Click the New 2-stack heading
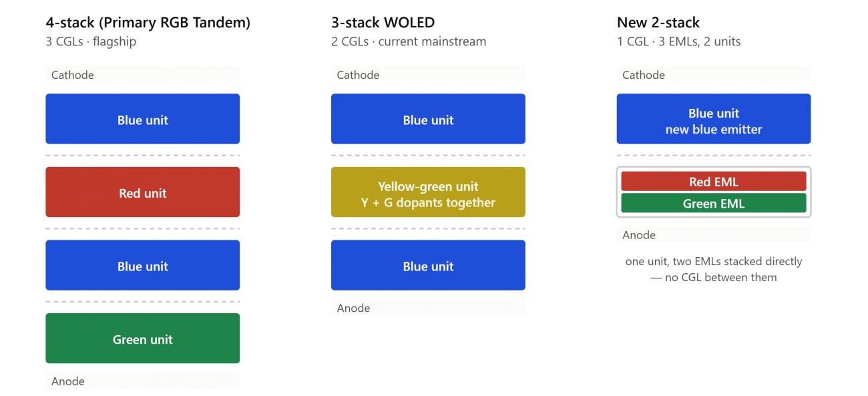Screen dimensions: 868x396 click(658, 23)
